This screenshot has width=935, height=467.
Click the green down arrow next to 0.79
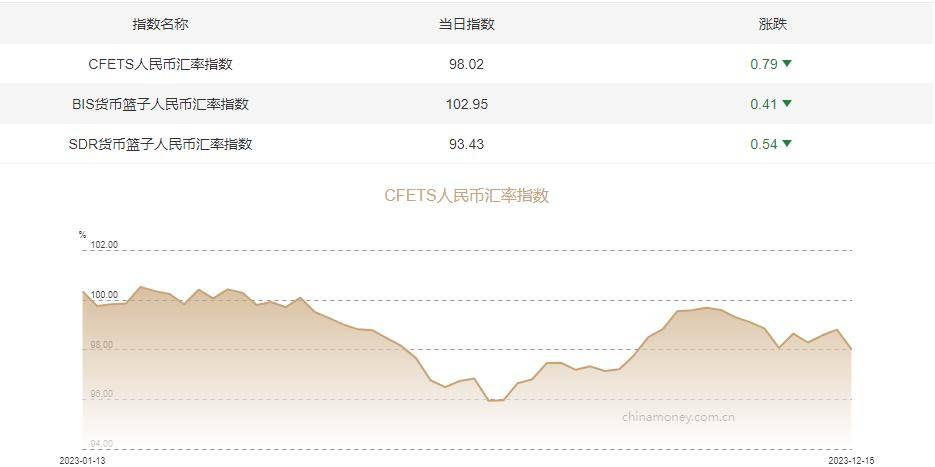click(787, 63)
